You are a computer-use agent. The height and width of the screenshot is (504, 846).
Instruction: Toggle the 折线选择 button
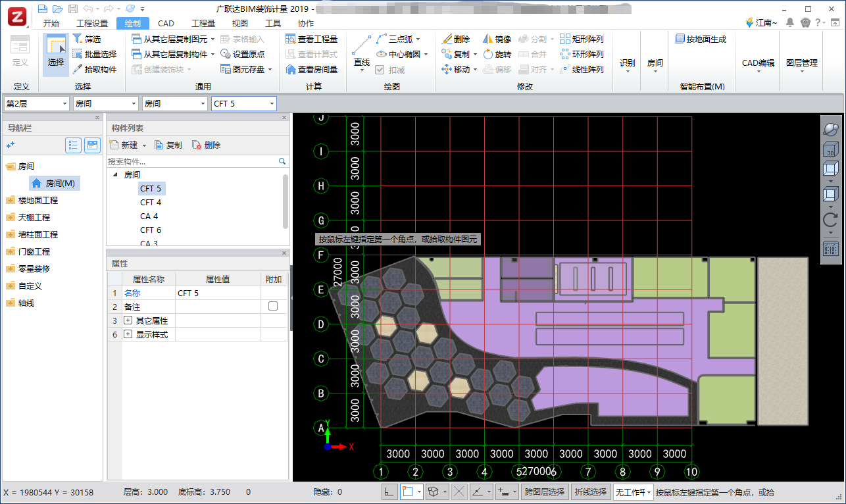click(591, 491)
